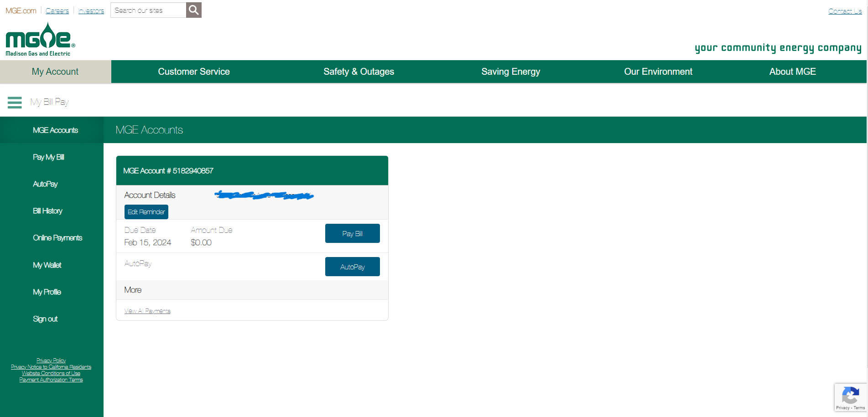Open My Wallet in the sidebar

pos(47,265)
